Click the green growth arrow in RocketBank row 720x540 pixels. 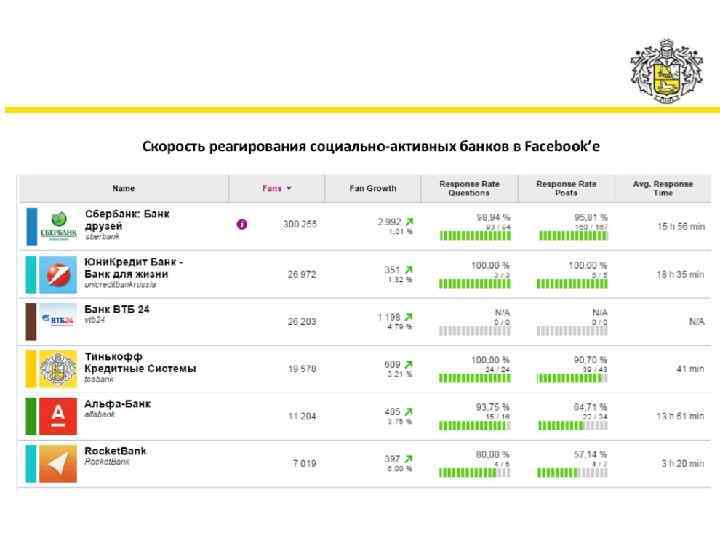point(408,459)
